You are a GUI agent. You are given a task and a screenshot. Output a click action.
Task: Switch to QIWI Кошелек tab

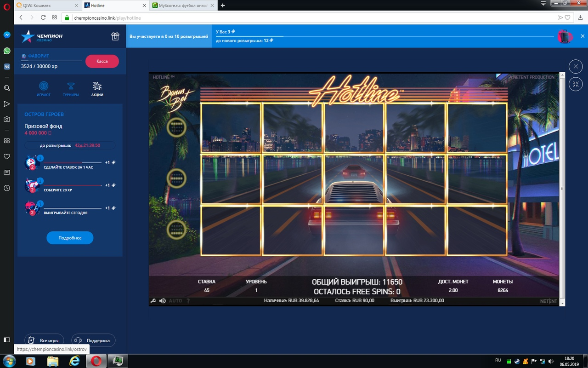point(48,6)
